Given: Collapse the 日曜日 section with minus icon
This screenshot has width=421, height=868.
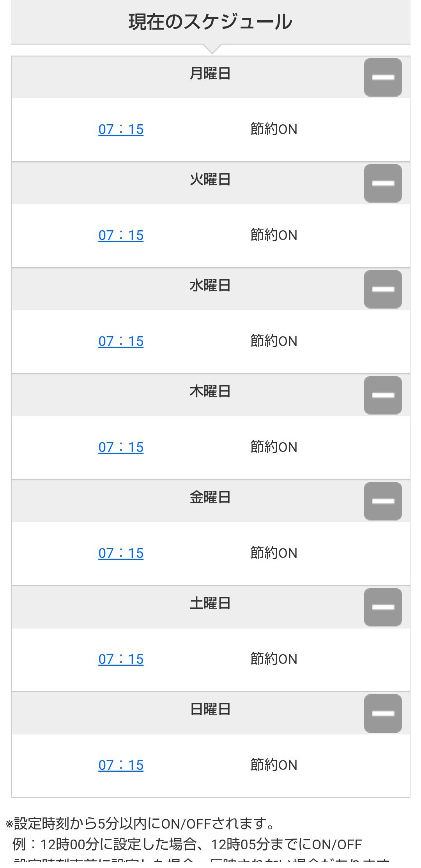Looking at the screenshot, I should click(x=382, y=713).
